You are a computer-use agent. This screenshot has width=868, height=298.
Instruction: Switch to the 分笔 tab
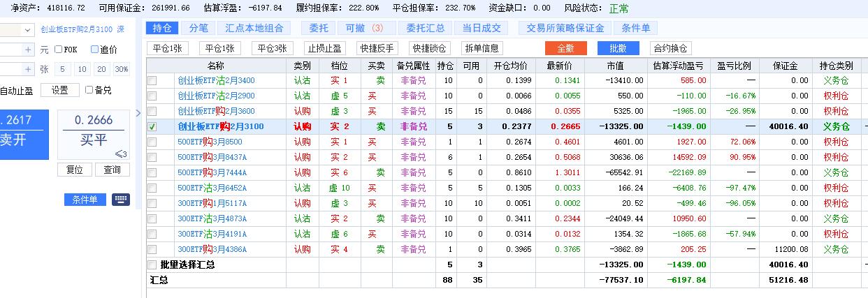[x=198, y=28]
